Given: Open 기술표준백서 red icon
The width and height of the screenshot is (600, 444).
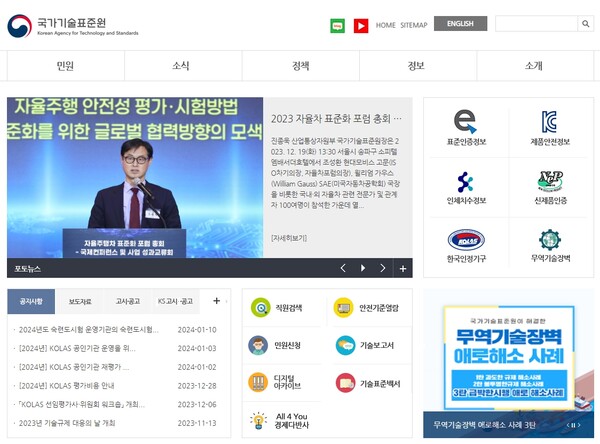Looking at the screenshot, I should (x=345, y=383).
